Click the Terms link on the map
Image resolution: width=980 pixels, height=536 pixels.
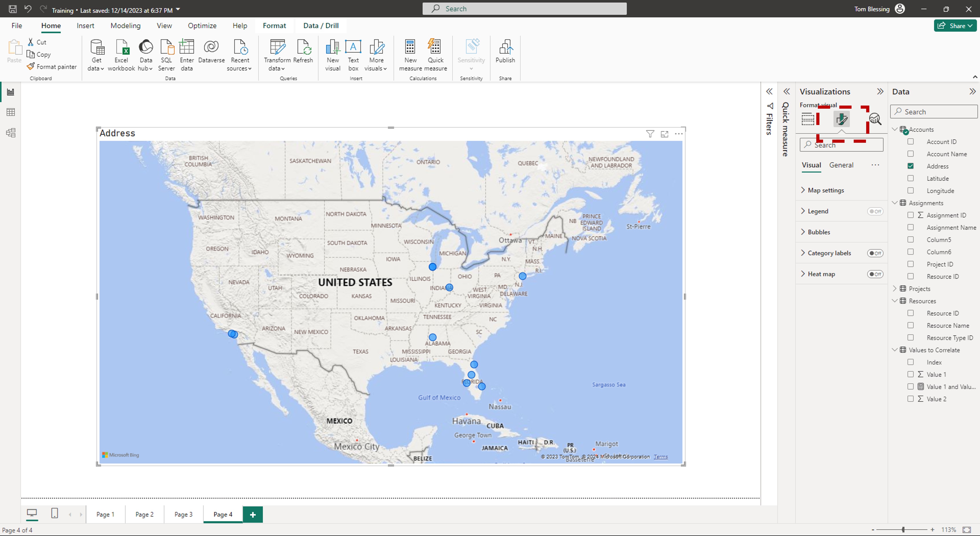click(x=660, y=457)
